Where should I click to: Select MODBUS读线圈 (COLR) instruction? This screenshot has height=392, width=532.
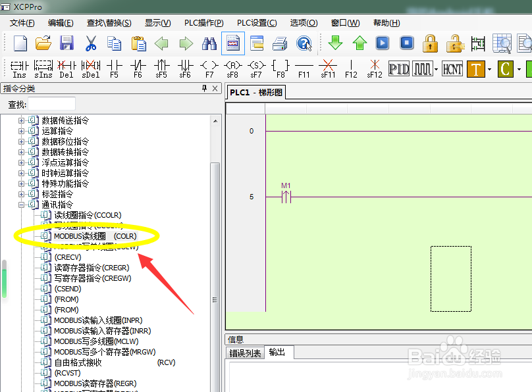tap(95, 236)
